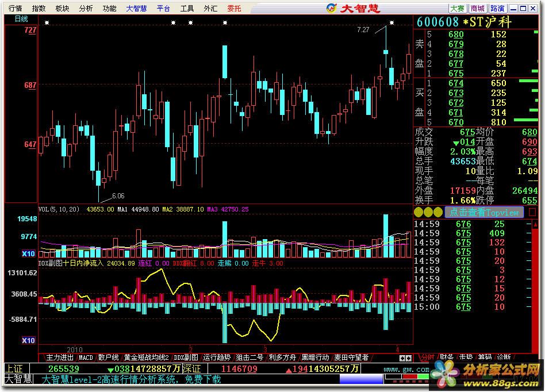Viewport: 545px width, 392px height.
Task: Open the 板块 menu
Action: pyautogui.click(x=62, y=8)
